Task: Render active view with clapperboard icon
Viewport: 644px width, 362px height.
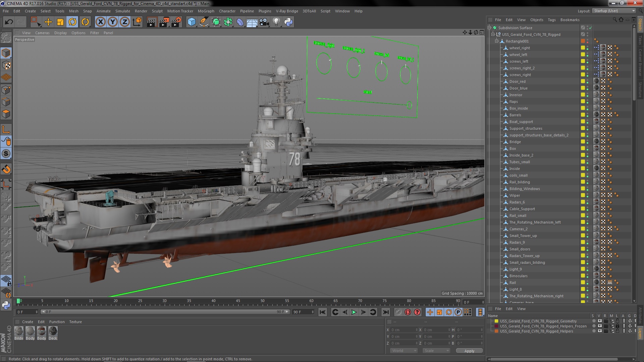Action: (x=152, y=22)
